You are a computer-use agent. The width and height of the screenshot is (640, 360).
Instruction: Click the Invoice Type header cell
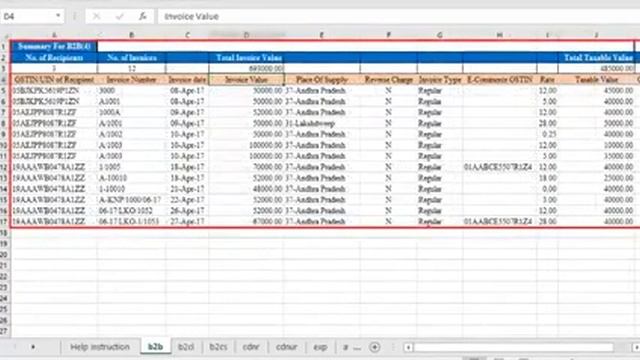440,80
